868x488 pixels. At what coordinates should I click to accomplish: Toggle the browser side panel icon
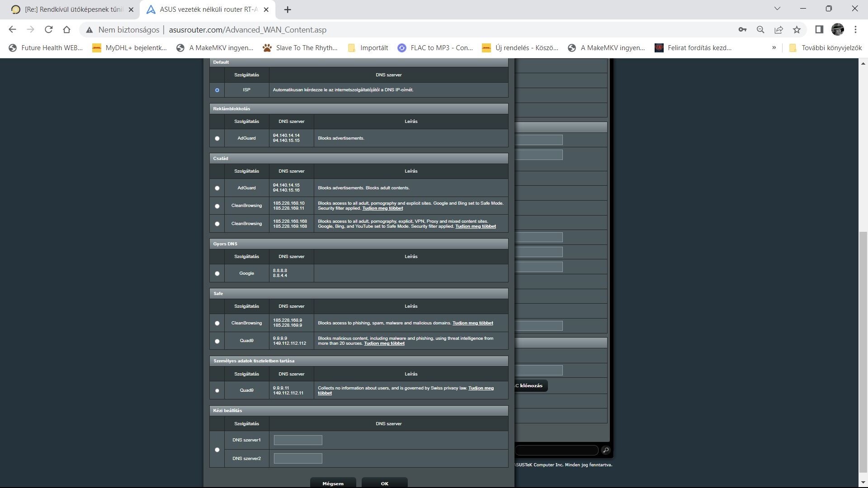coord(819,29)
